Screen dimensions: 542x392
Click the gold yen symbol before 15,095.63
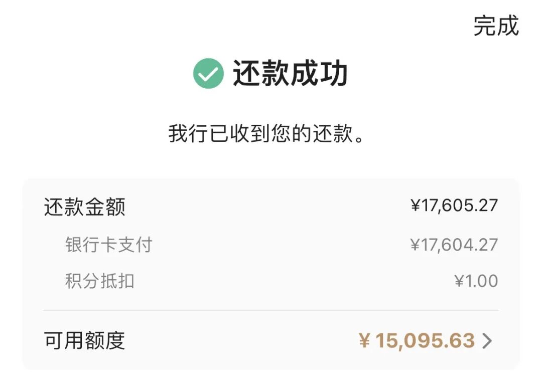click(x=364, y=341)
